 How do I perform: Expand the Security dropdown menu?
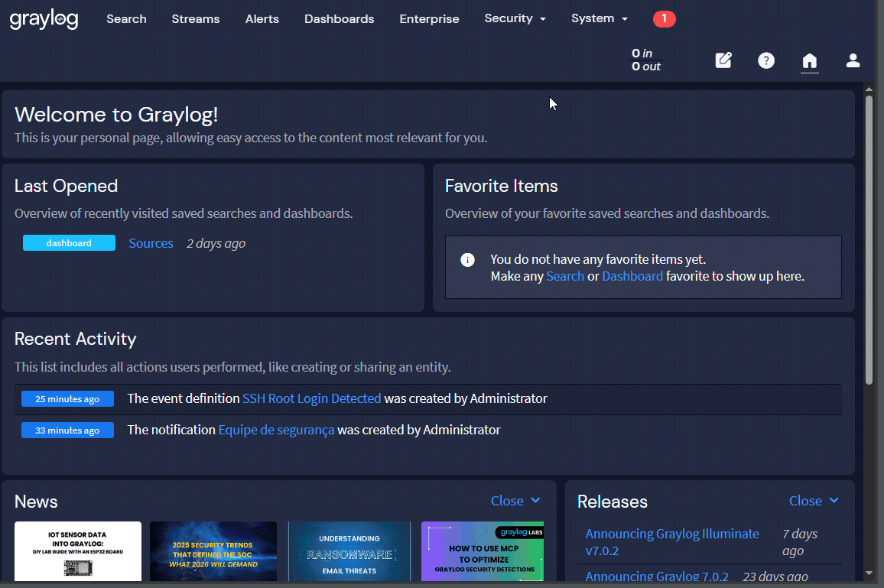point(515,19)
